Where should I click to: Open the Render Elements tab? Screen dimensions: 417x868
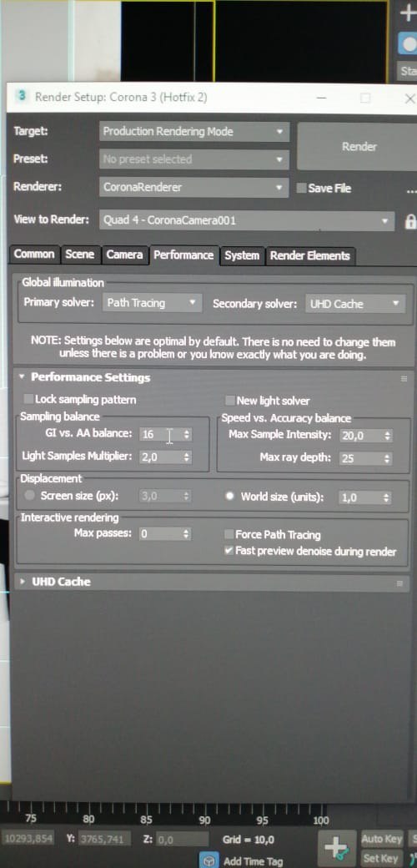click(x=309, y=255)
